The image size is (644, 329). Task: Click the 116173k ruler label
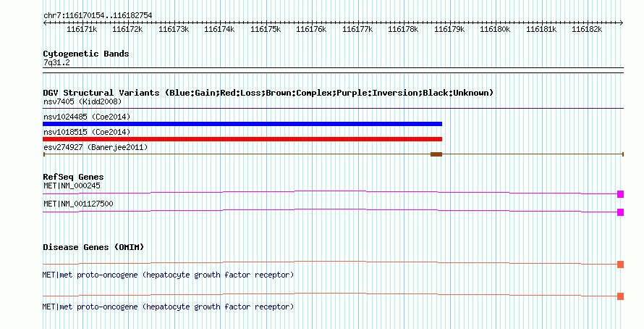point(174,29)
